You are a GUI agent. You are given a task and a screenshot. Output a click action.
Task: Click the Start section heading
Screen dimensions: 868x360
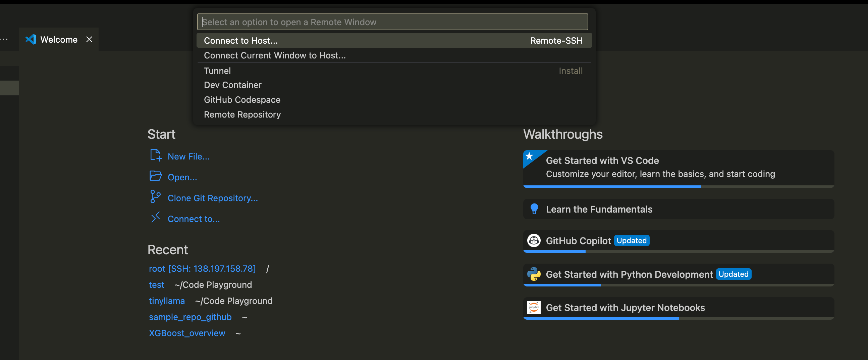click(161, 134)
